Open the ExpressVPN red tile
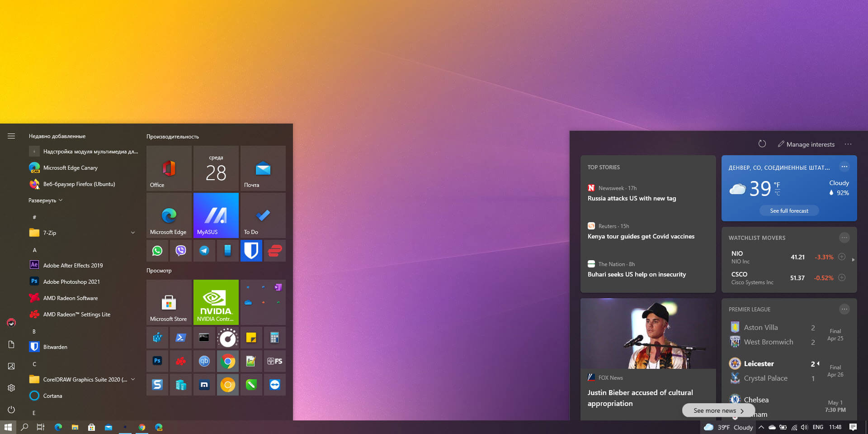868x434 pixels. (275, 251)
